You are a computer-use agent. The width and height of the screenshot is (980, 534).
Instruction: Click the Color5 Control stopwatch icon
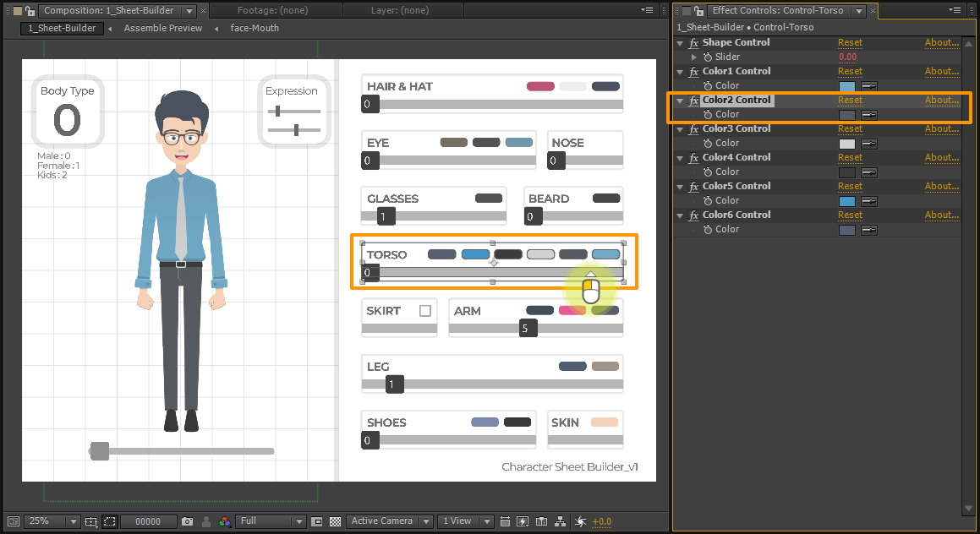pos(708,200)
